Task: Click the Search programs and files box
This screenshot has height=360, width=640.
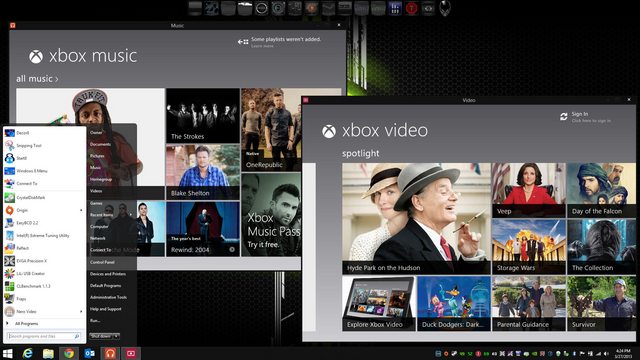Action: coord(44,336)
